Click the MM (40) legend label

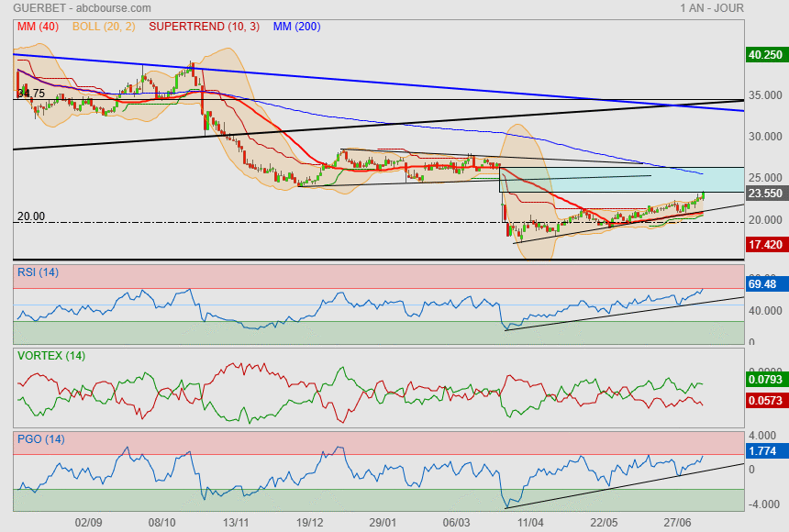coord(38,27)
